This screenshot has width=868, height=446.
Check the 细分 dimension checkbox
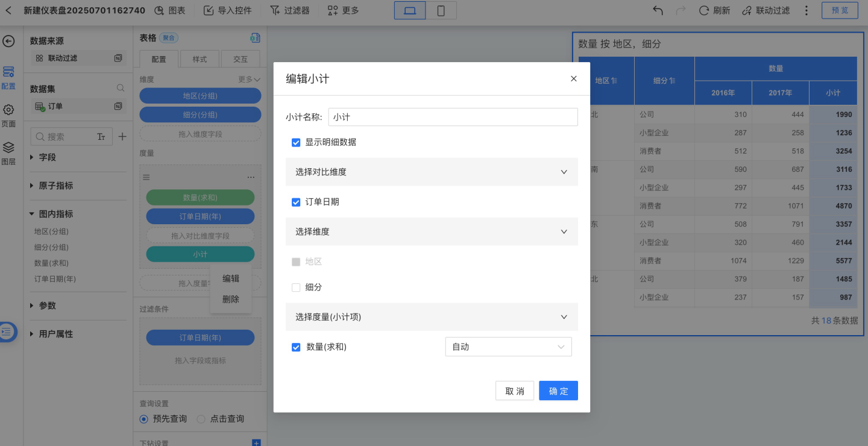(296, 287)
